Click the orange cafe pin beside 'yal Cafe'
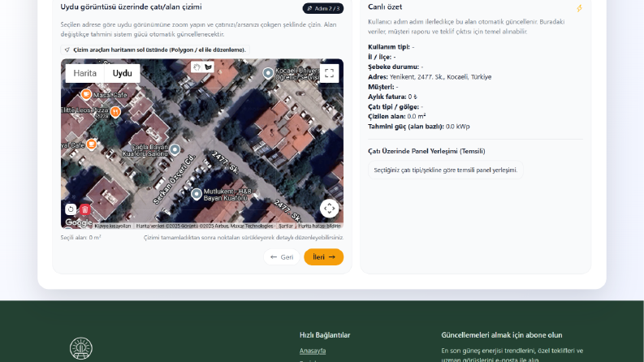 click(x=91, y=144)
